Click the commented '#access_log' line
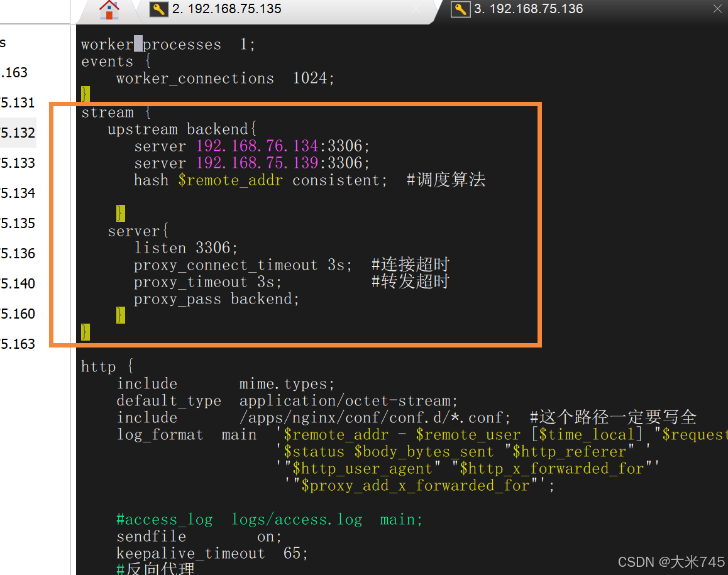 (269, 519)
